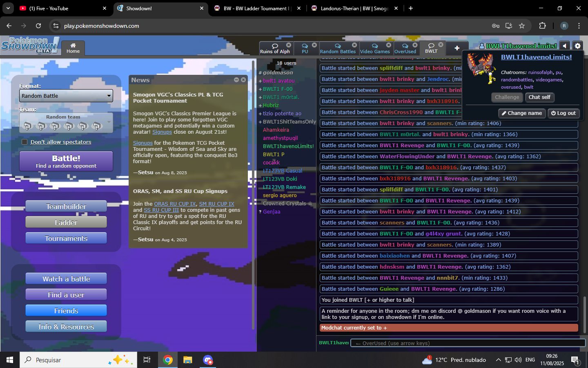This screenshot has width=588, height=368.
Task: Open the Random team selector
Action: pos(66,123)
